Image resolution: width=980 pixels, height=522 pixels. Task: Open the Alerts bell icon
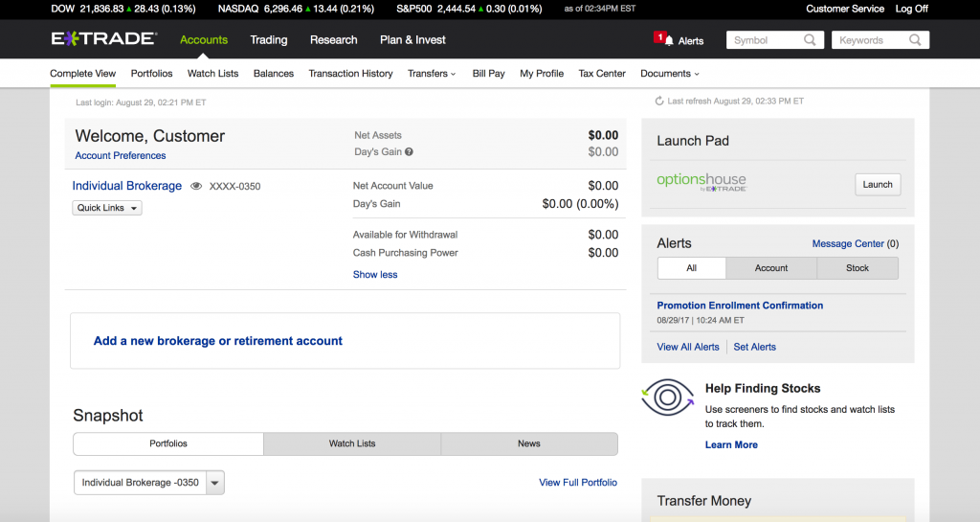pyautogui.click(x=669, y=40)
